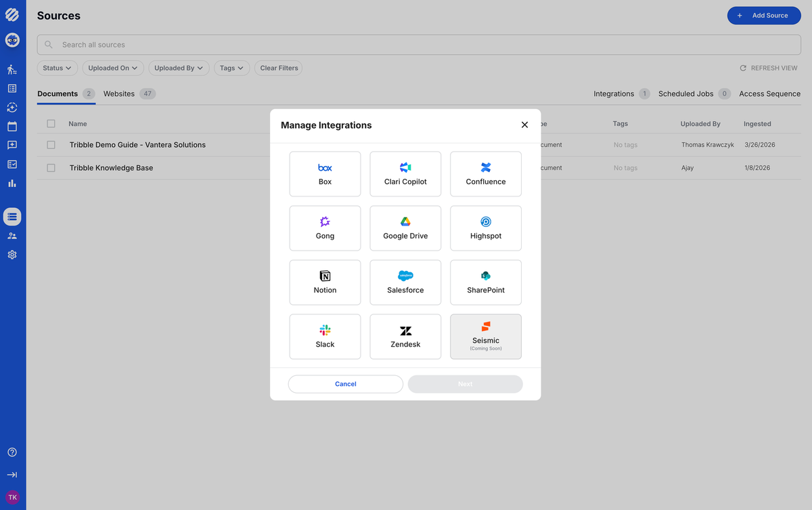Click the 3/26/2026 ingested date
The width and height of the screenshot is (812, 510).
(x=760, y=145)
